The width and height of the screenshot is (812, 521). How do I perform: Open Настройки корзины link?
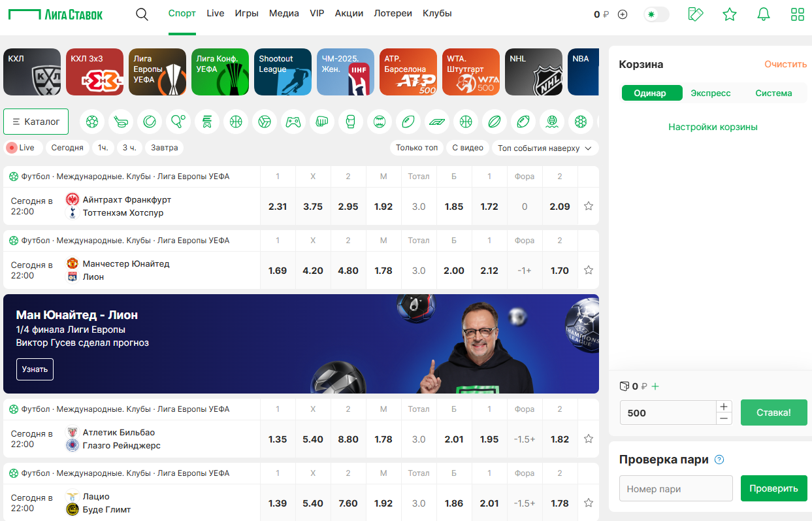pos(713,127)
